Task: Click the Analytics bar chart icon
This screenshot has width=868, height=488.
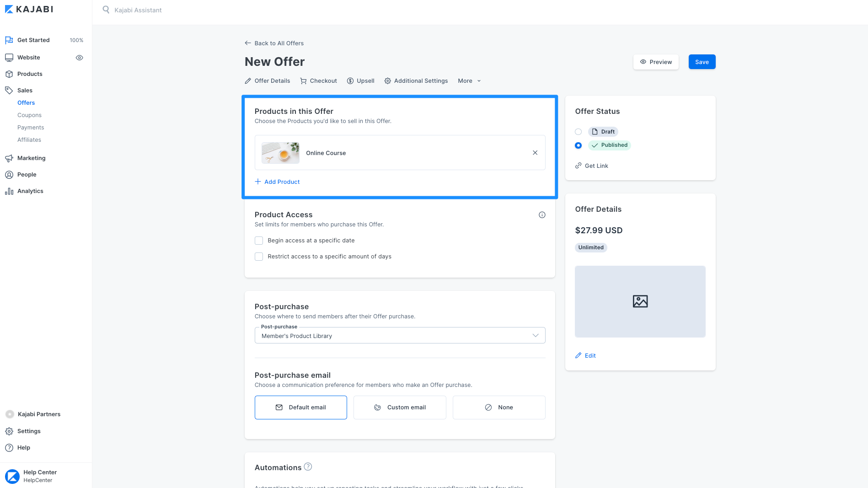Action: [x=9, y=191]
